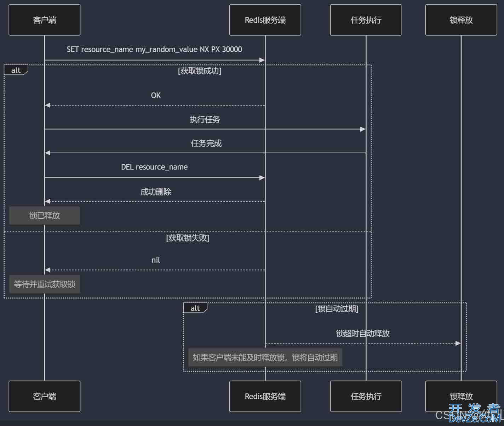Click the 锁超时自动释放 message label
504x426 pixels.
click(363, 333)
